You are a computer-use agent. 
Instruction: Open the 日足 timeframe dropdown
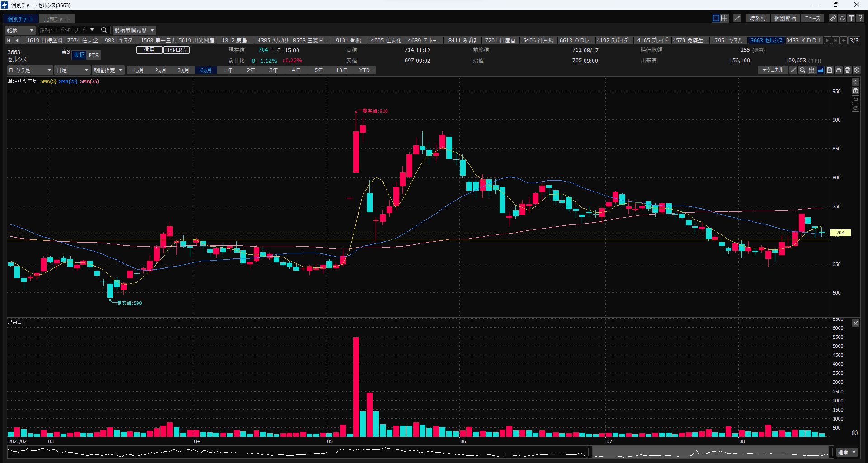tap(72, 70)
